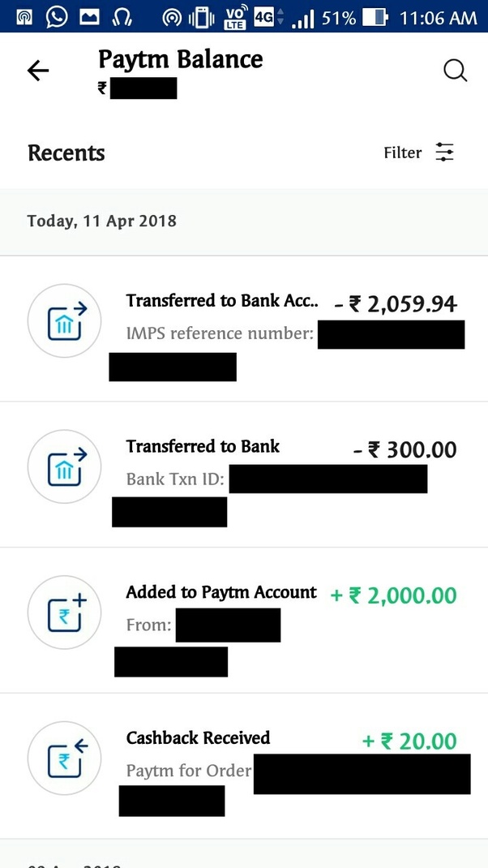Viewport: 488px width, 868px height.
Task: Open the Filter option
Action: coord(402,152)
